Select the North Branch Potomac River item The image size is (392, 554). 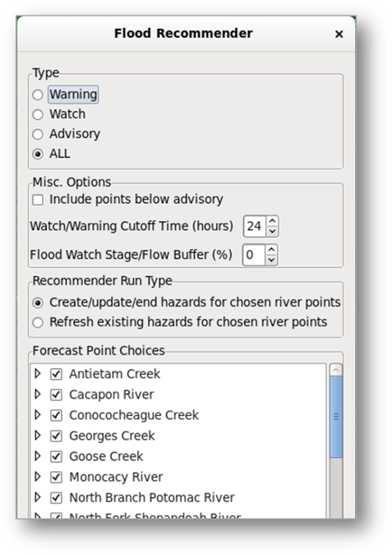pyautogui.click(x=152, y=497)
